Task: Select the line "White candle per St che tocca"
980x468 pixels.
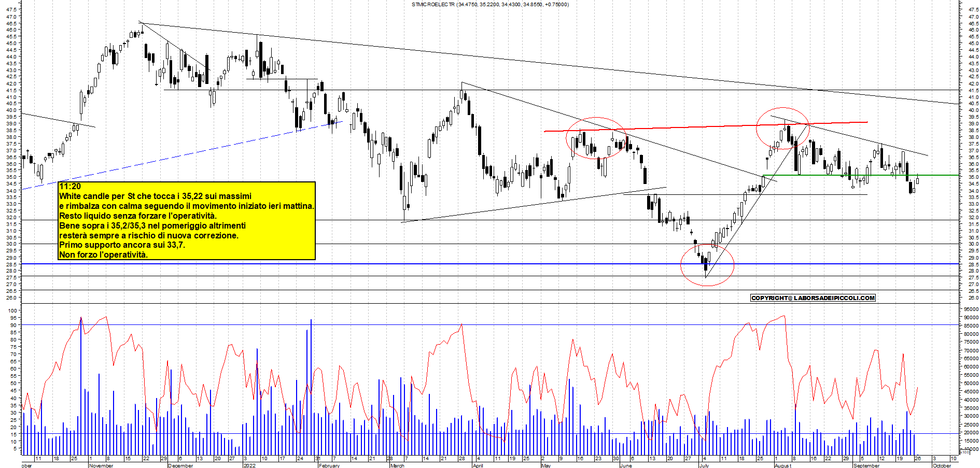Action: (155, 196)
